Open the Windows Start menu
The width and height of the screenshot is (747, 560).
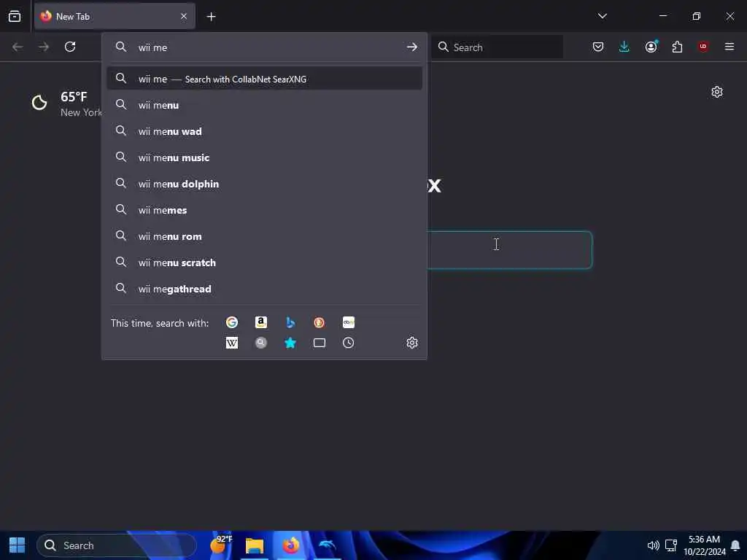coord(18,545)
